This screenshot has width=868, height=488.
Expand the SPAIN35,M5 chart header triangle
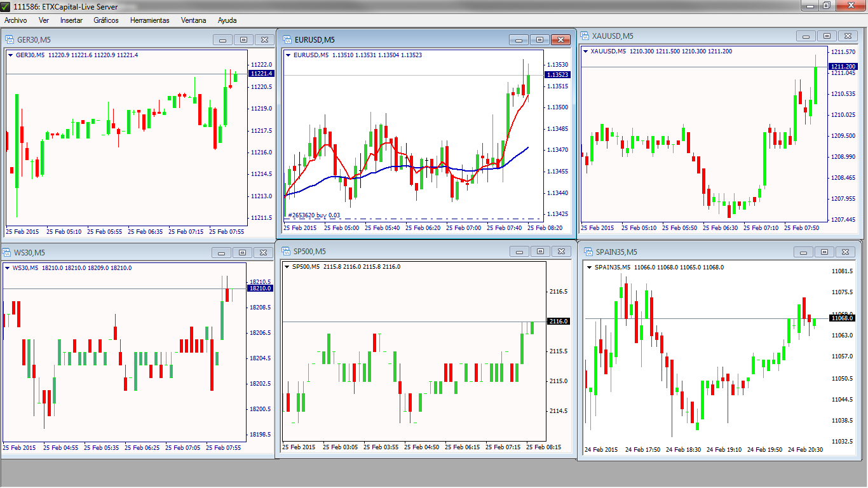pyautogui.click(x=589, y=268)
